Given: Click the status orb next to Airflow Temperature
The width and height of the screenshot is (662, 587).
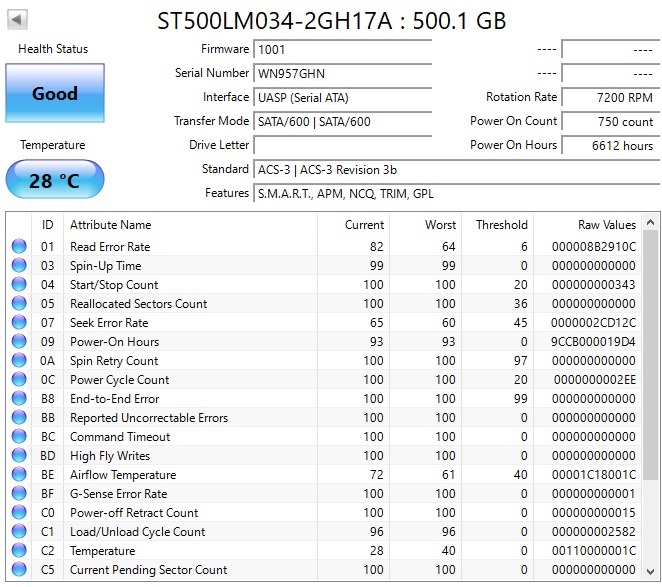Looking at the screenshot, I should coord(19,475).
